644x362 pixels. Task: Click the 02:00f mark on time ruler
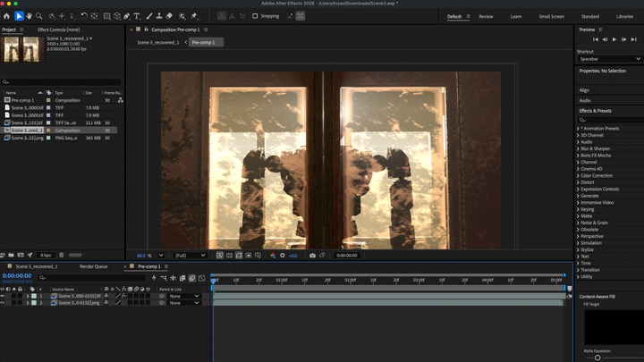350,280
